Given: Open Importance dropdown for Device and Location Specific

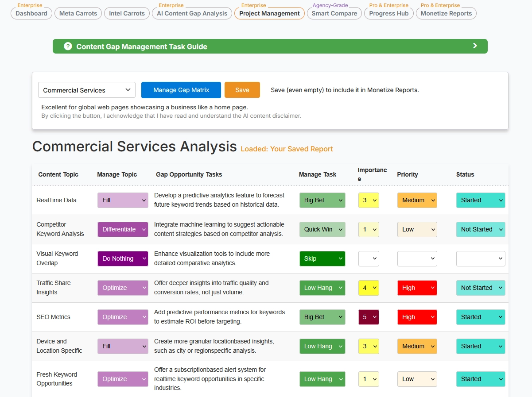Looking at the screenshot, I should coord(369,346).
